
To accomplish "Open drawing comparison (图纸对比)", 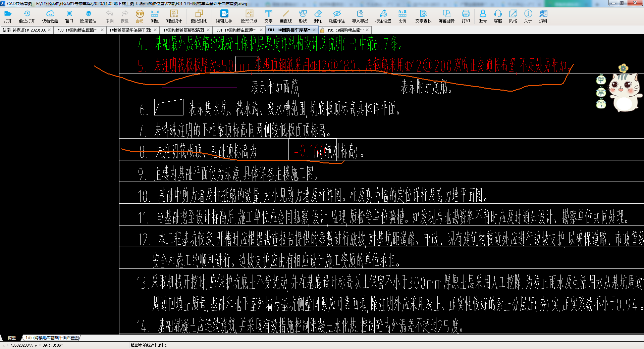I will click(x=199, y=16).
